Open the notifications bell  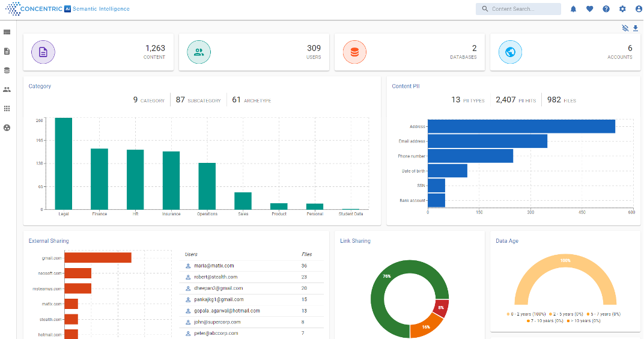[573, 9]
